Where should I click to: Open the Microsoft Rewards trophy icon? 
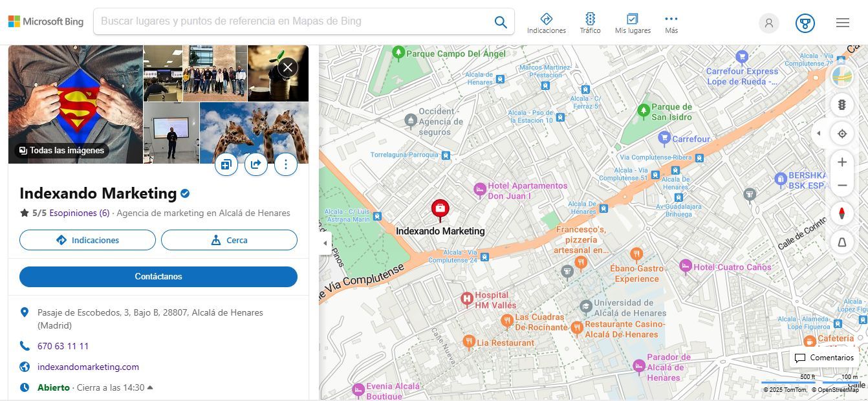(x=805, y=23)
